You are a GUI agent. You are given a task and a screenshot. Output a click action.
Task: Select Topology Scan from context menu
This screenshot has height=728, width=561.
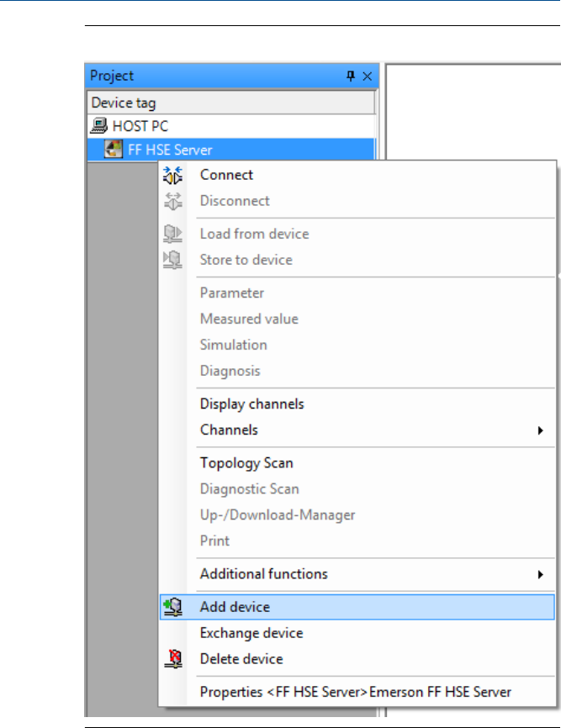(x=246, y=463)
